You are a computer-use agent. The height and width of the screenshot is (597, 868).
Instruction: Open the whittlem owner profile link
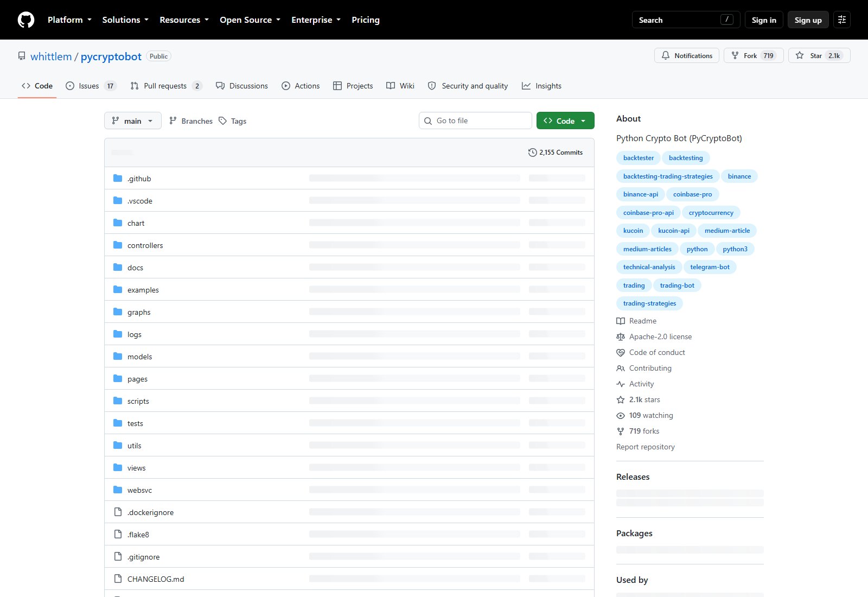[x=51, y=56]
